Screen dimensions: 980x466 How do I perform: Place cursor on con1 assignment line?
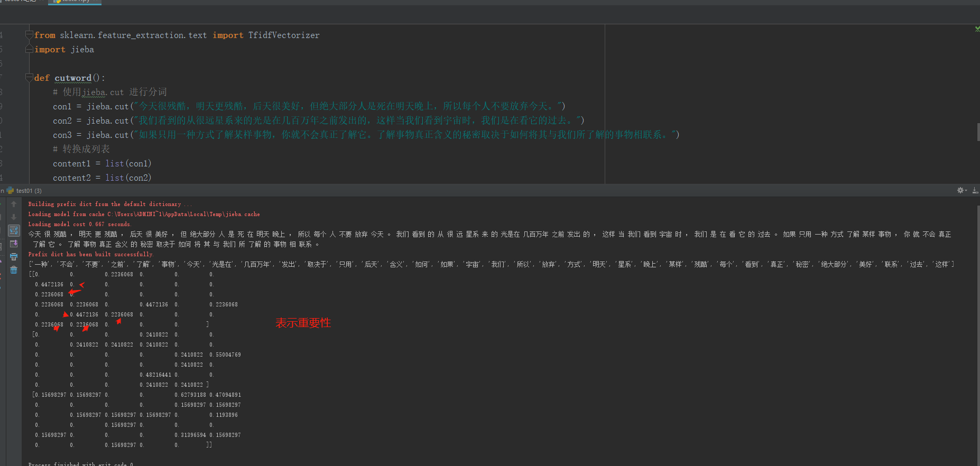click(x=309, y=106)
